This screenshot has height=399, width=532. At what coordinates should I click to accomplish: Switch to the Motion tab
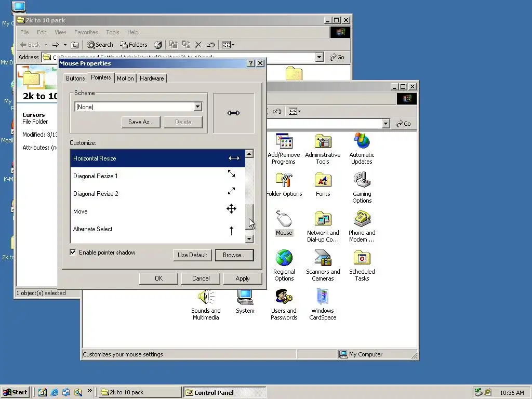coord(125,78)
